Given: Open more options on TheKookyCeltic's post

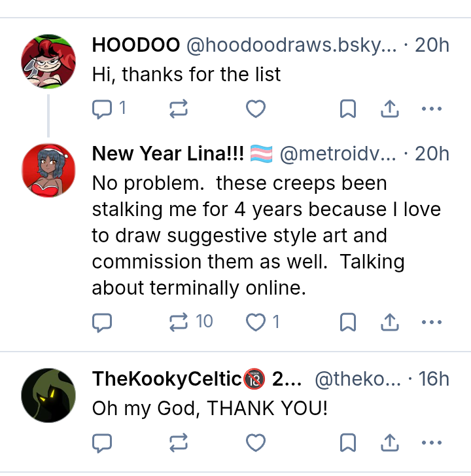Looking at the screenshot, I should pyautogui.click(x=432, y=443).
